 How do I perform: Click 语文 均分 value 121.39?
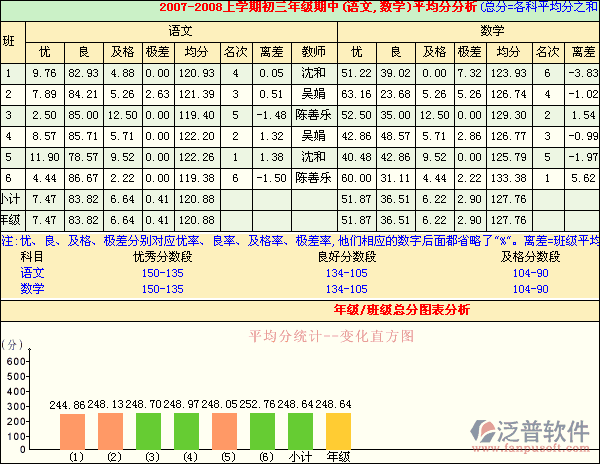[197, 94]
